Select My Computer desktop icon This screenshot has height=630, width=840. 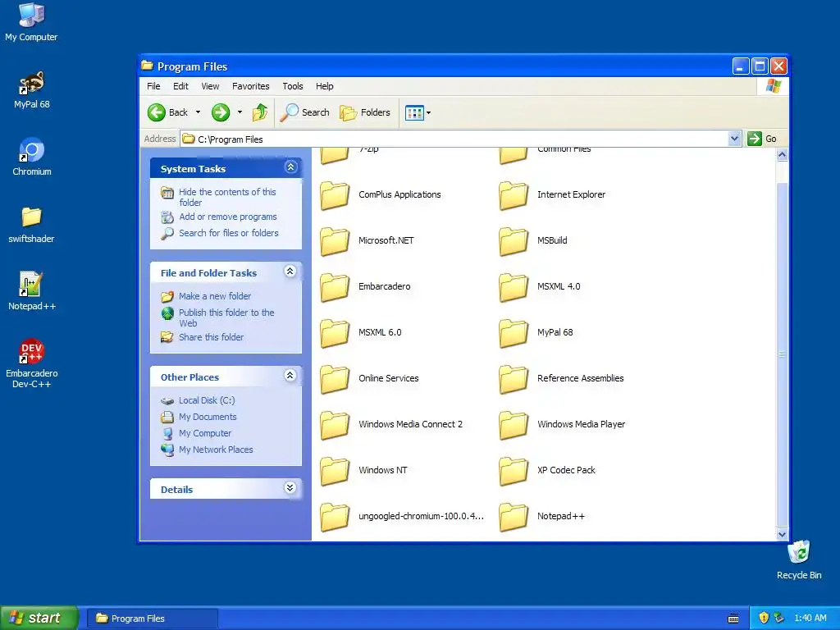pyautogui.click(x=31, y=21)
